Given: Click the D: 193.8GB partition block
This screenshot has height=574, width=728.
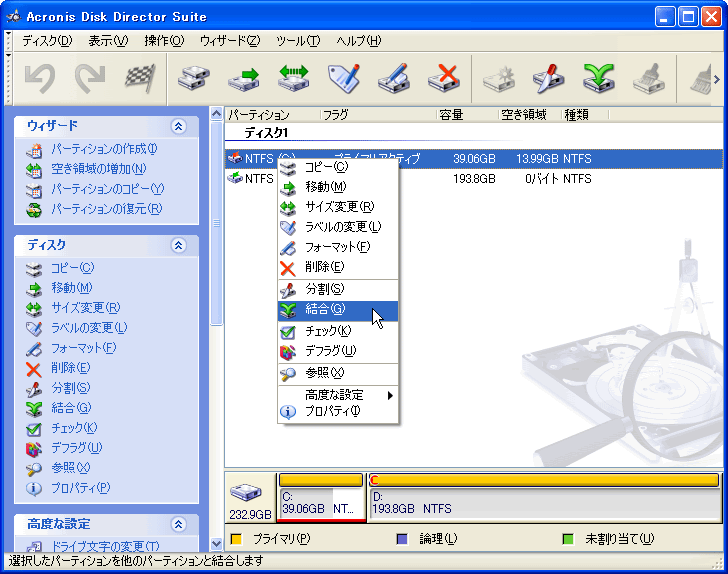Looking at the screenshot, I should [545, 498].
